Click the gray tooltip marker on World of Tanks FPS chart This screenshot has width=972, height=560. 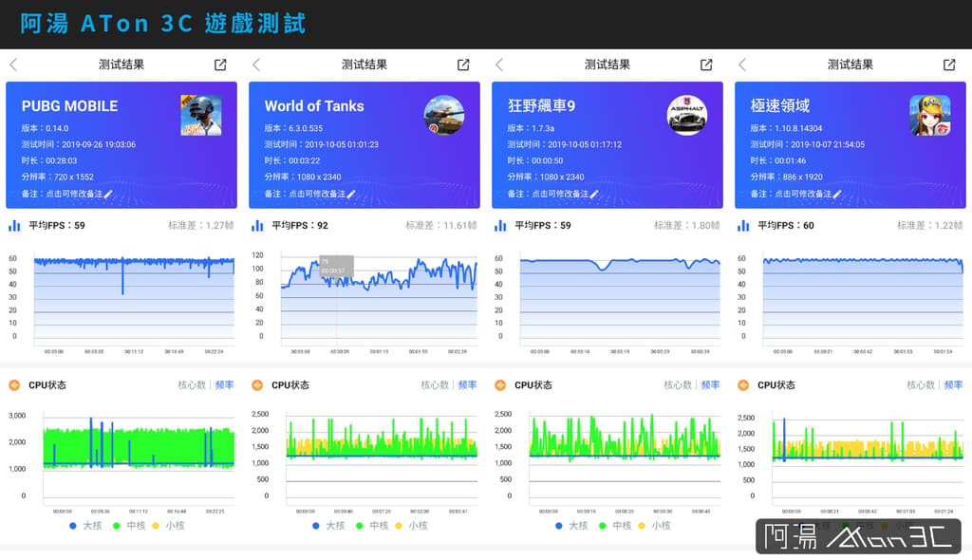[337, 266]
